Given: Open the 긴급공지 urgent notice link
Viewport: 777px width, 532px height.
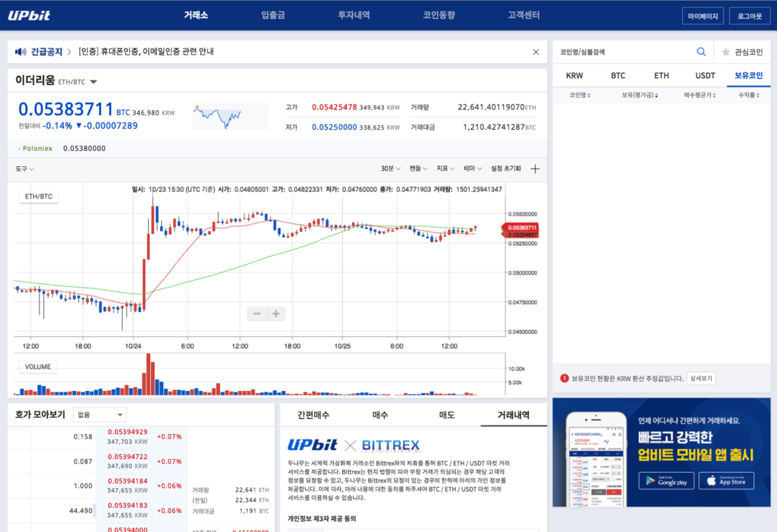Looking at the screenshot, I should (x=46, y=52).
